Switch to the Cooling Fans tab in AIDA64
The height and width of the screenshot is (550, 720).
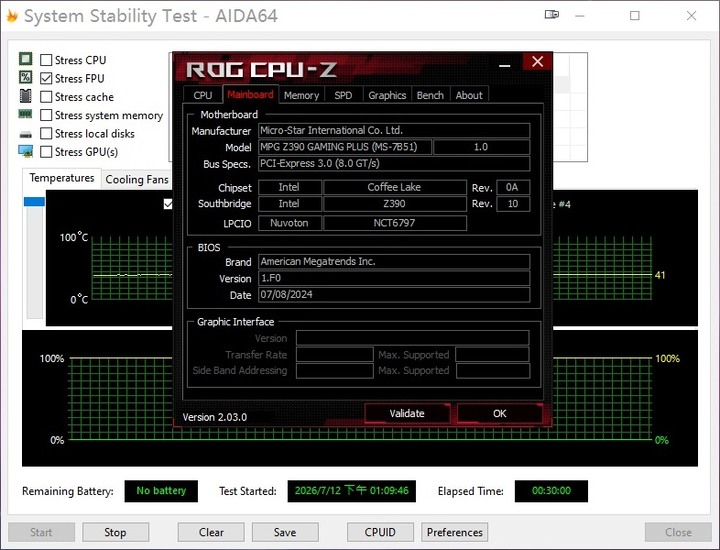[x=137, y=180]
